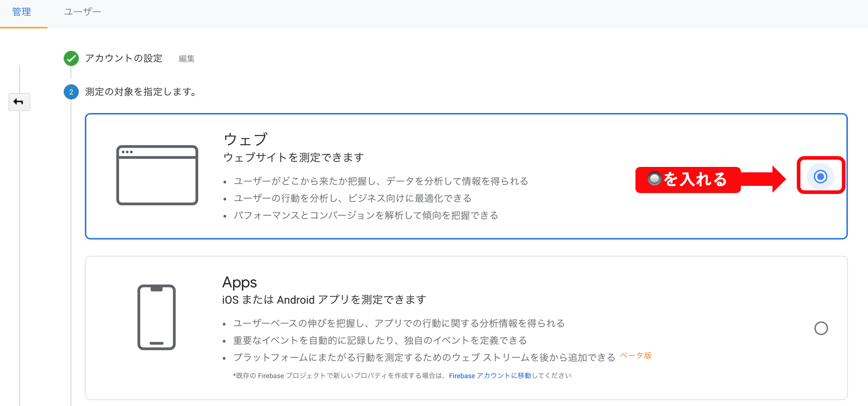Open the Firebase アカウントに移動 link
Image resolution: width=868 pixels, height=406 pixels.
(x=490, y=376)
